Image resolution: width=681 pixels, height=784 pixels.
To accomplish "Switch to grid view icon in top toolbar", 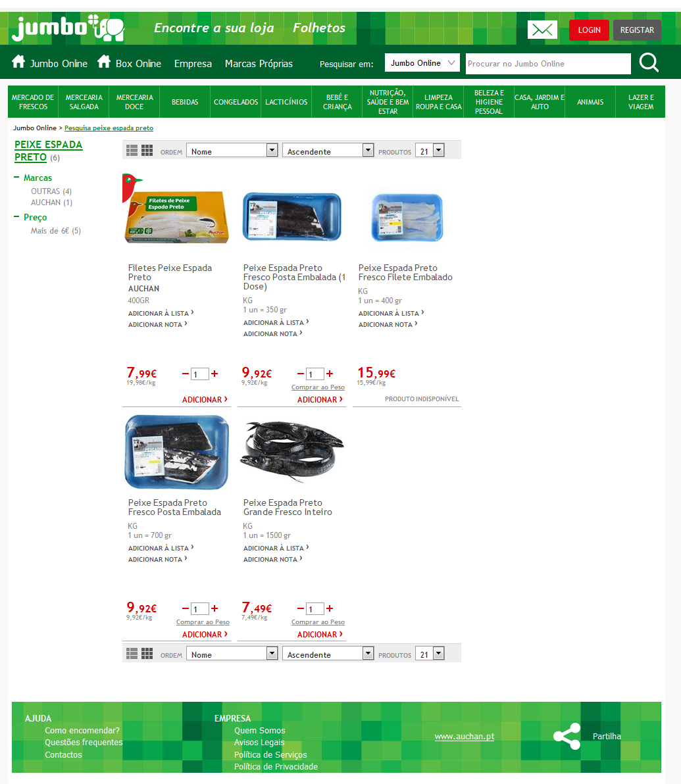I will tap(147, 150).
